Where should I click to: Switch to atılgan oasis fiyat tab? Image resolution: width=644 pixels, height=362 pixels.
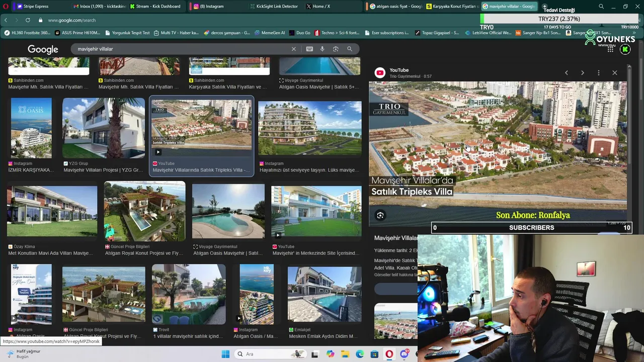pos(395,6)
